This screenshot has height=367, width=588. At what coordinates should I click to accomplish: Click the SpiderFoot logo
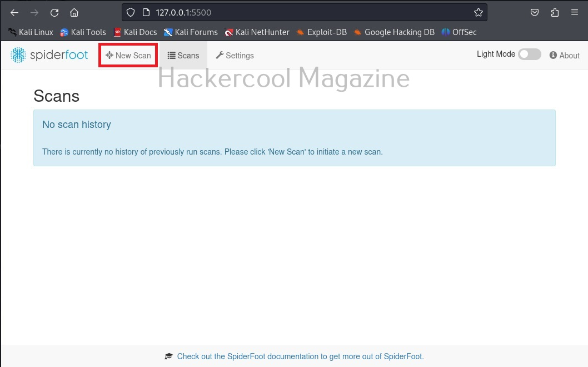(49, 55)
